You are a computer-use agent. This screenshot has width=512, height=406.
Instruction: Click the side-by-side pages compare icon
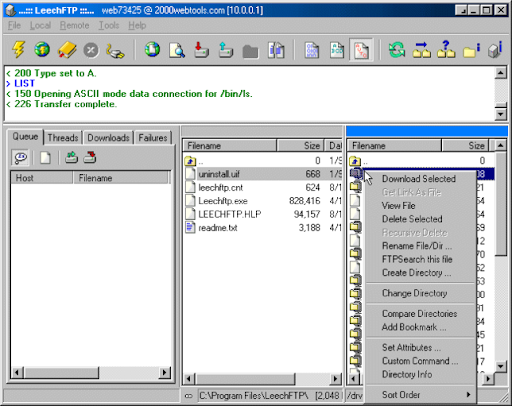[x=276, y=50]
